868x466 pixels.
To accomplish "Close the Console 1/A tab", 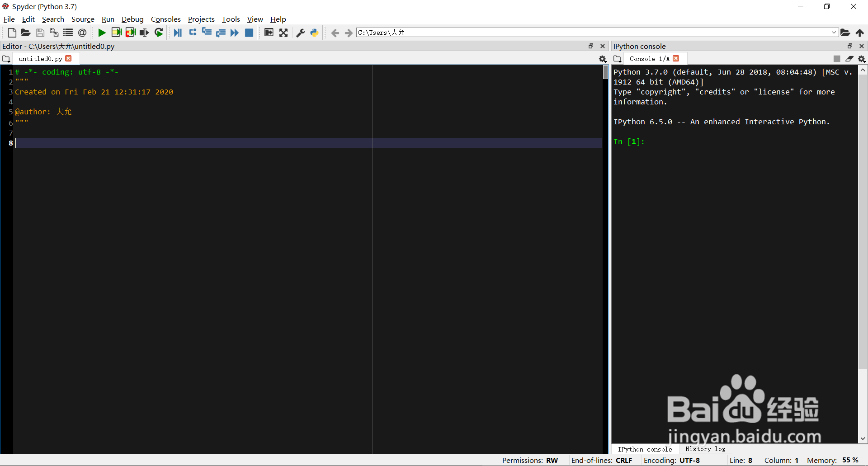I will (x=676, y=58).
